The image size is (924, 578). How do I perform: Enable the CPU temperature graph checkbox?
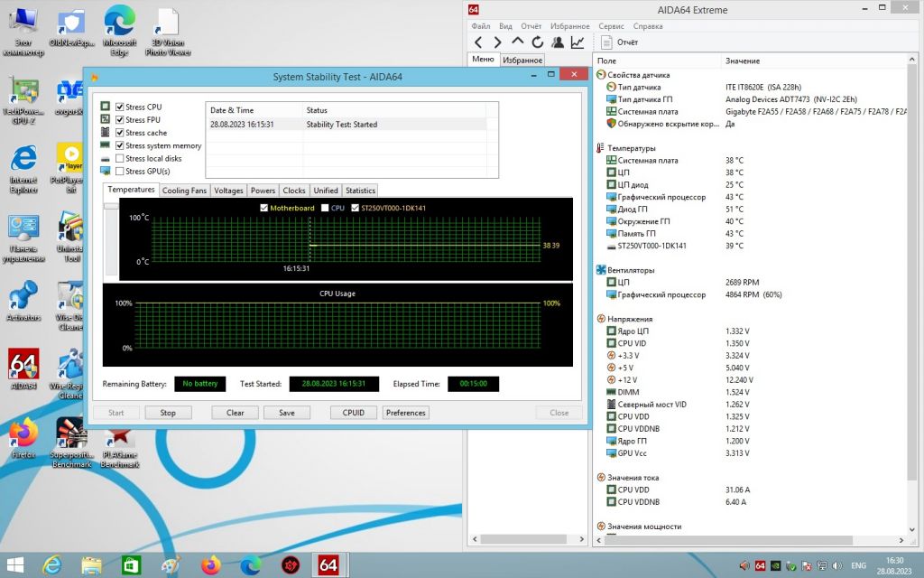click(325, 208)
